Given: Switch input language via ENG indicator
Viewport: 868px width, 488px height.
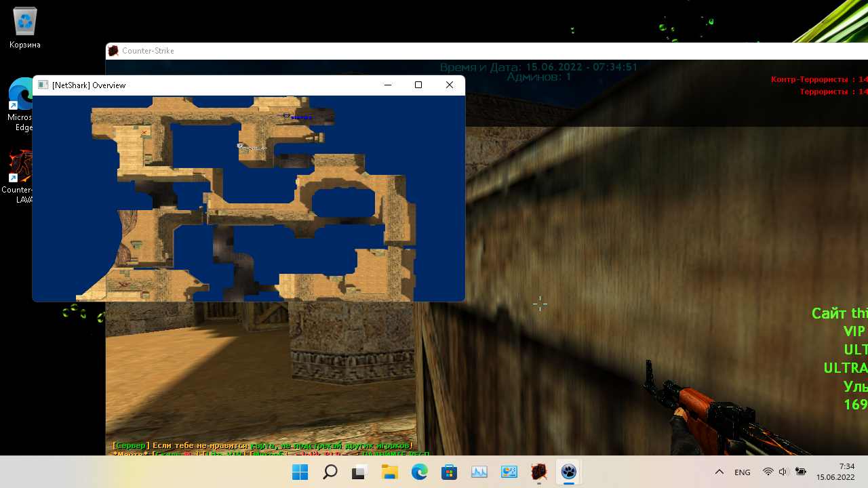Looking at the screenshot, I should [743, 472].
